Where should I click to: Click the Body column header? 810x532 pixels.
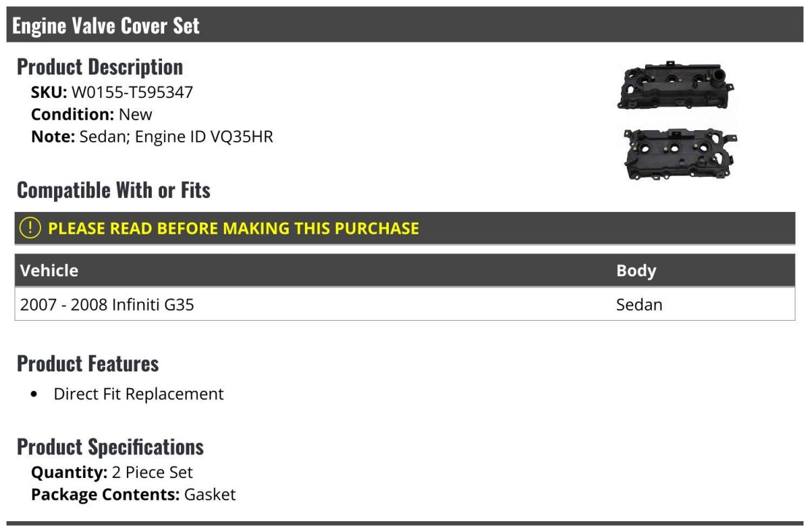[x=636, y=271]
